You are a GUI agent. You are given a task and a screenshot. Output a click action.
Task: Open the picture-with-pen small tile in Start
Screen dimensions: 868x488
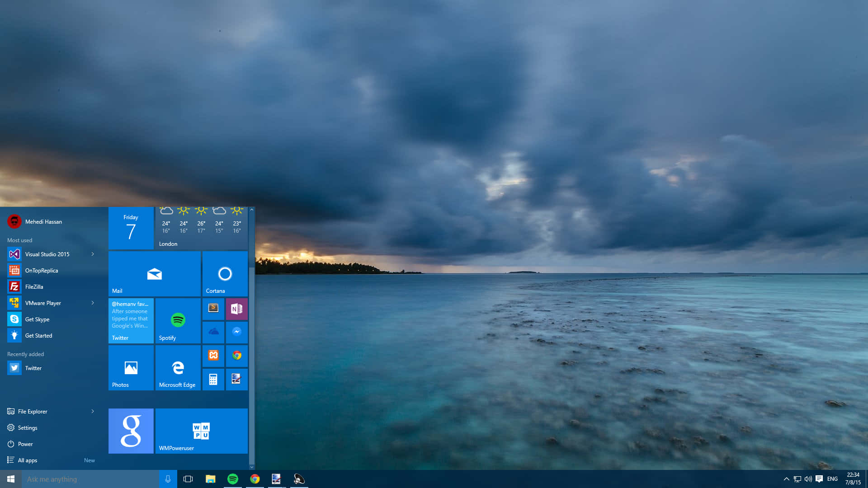coord(236,379)
